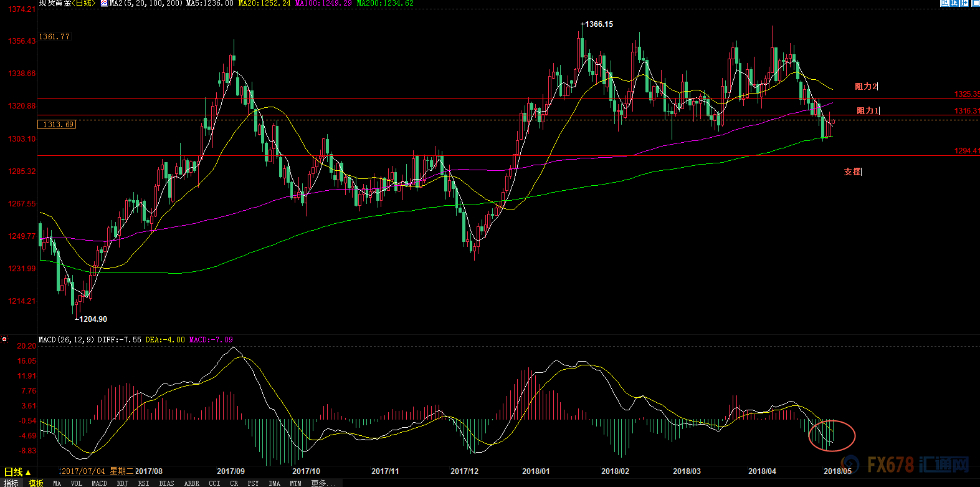Click the 阻力1 annotation label
This screenshot has width=980, height=487.
(x=868, y=111)
